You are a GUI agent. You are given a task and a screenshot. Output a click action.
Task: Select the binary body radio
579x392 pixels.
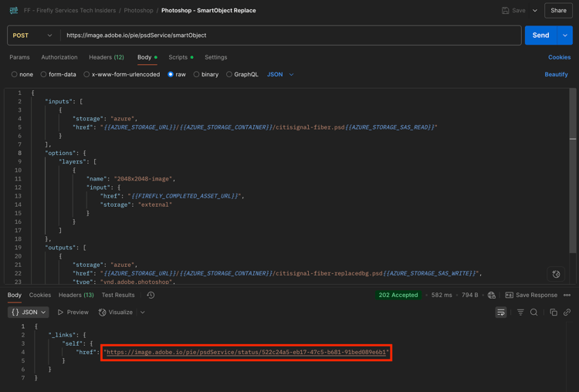pyautogui.click(x=196, y=74)
